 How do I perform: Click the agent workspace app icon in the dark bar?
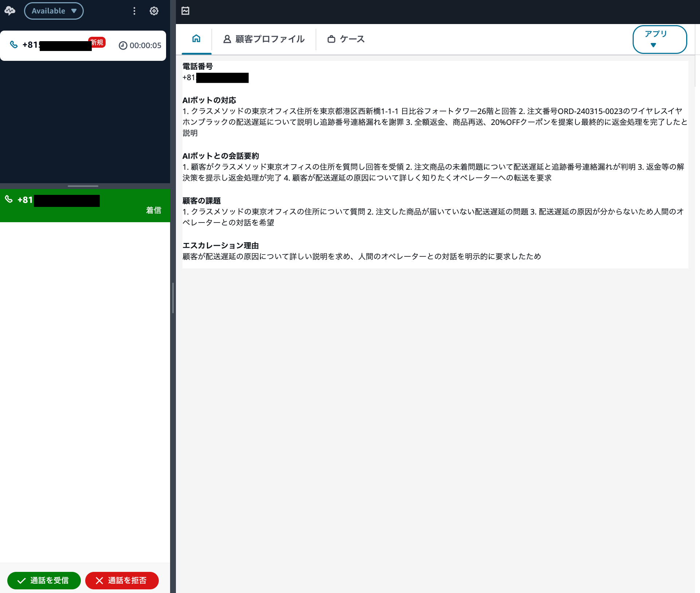[x=185, y=11]
